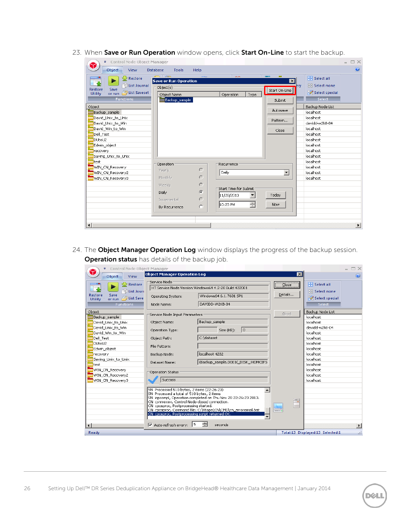Screen dimensions: 411x532
Task: Click the Success operation status field
Action: tap(214, 380)
